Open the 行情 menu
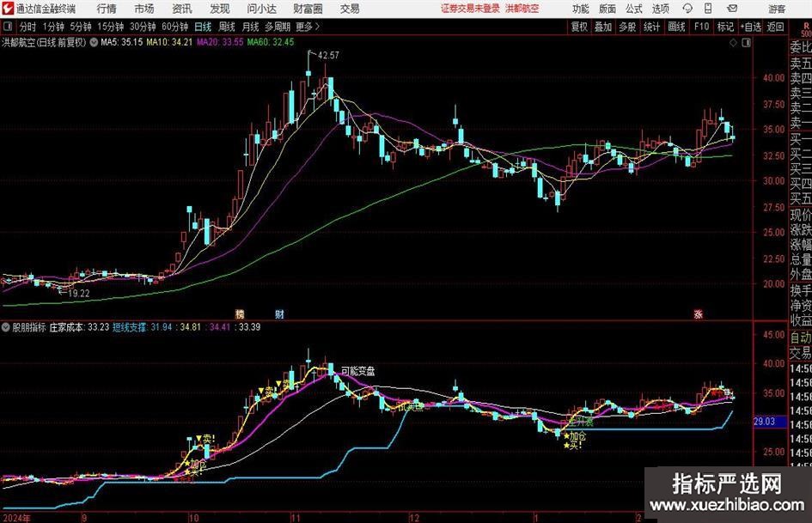This screenshot has height=523, width=812. point(107,9)
